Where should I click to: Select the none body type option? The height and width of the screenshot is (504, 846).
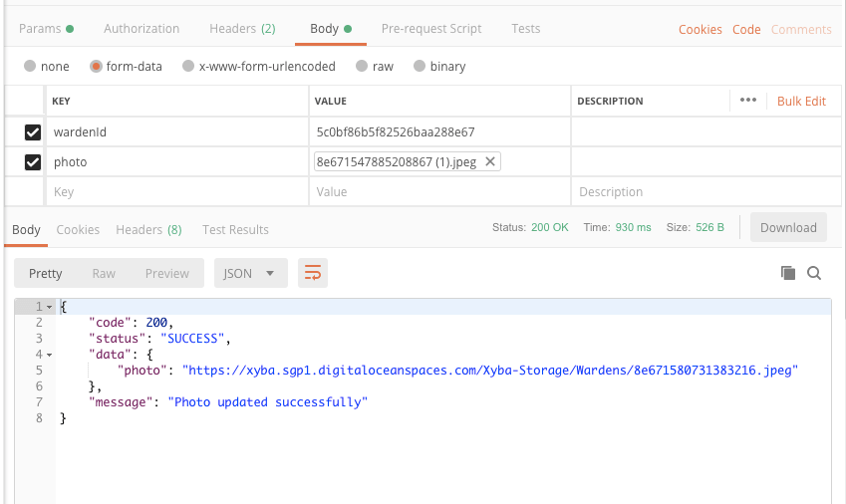point(30,67)
